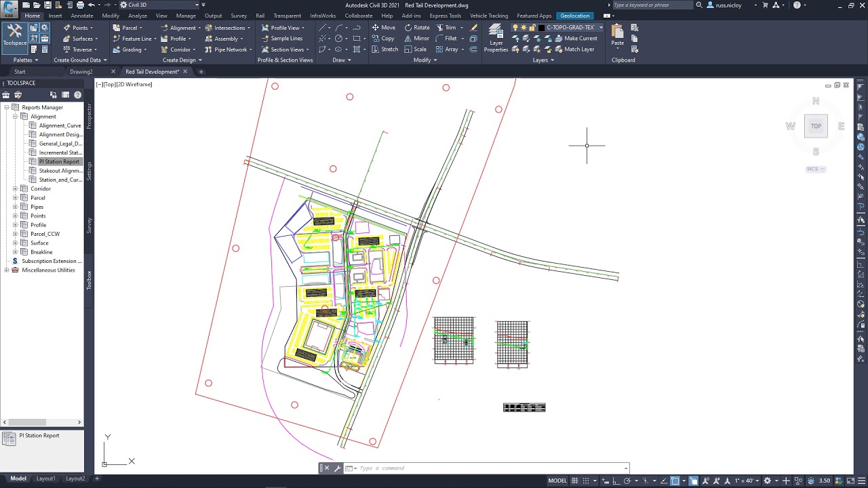Open the Toolspace help icon

point(77,95)
